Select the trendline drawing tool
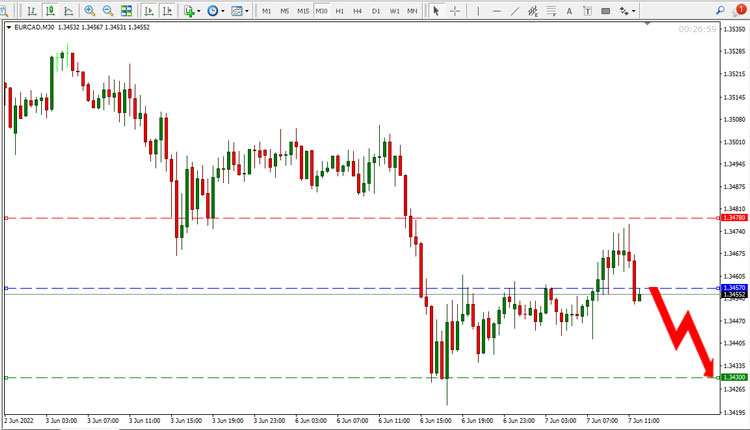Image resolution: width=750 pixels, height=430 pixels. pyautogui.click(x=515, y=11)
